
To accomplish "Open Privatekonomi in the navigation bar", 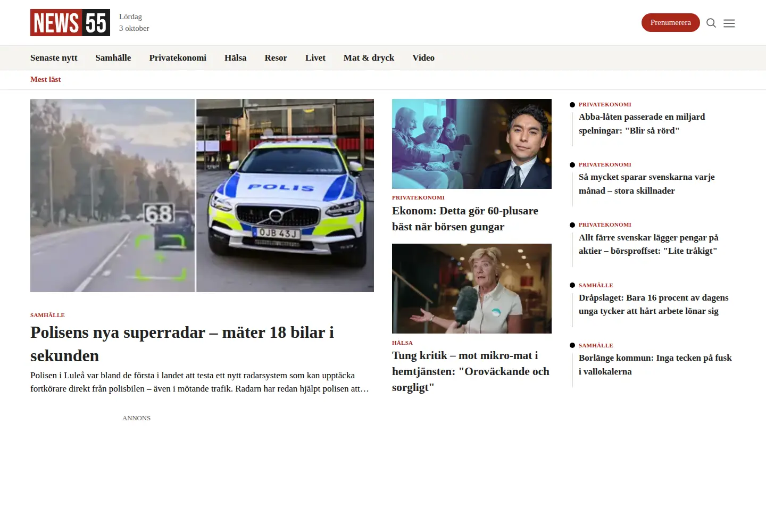I will 178,57.
